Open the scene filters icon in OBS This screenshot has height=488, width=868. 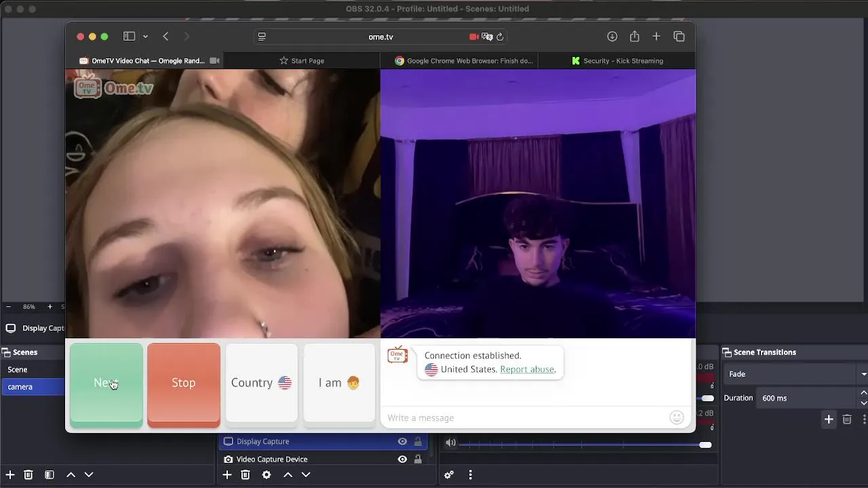pyautogui.click(x=50, y=475)
